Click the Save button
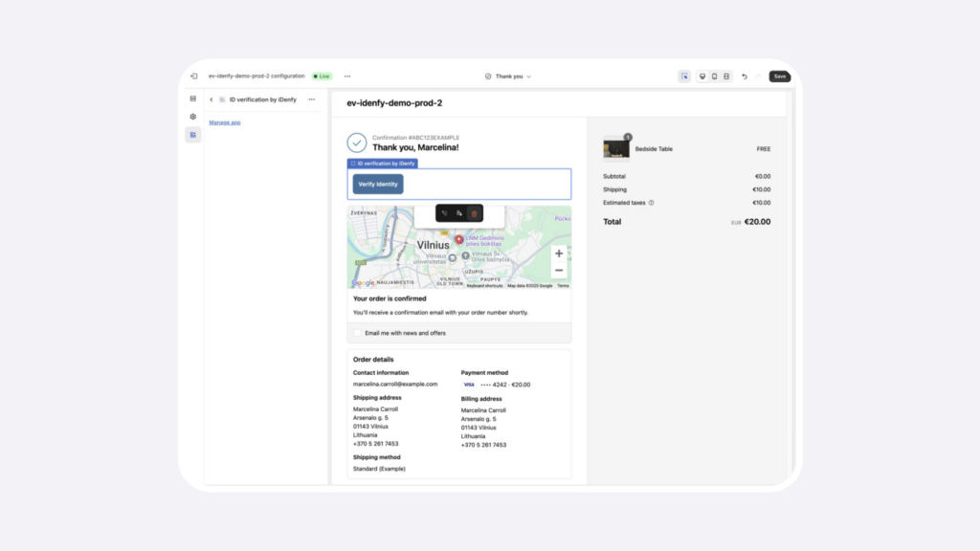The width and height of the screenshot is (980, 551). (x=779, y=76)
